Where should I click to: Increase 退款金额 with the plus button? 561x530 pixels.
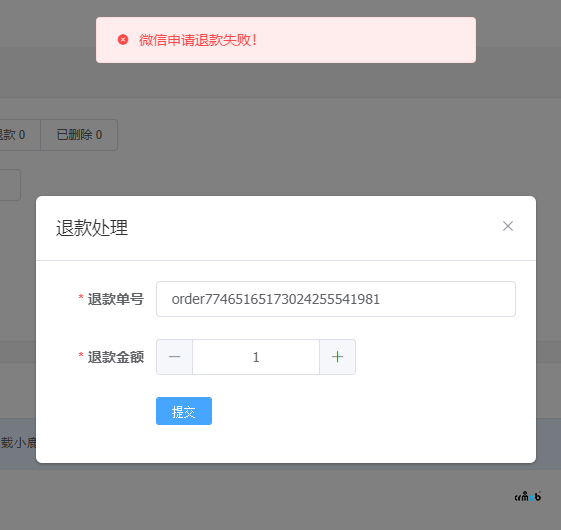click(337, 357)
